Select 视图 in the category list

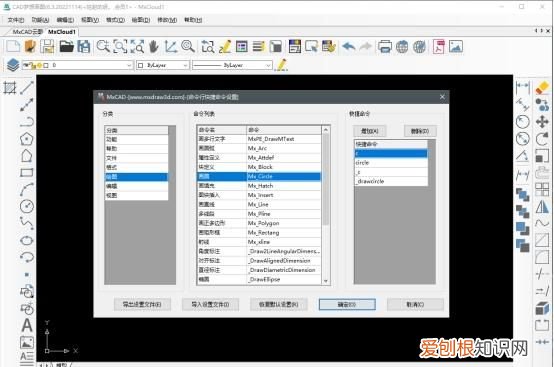[x=136, y=195]
